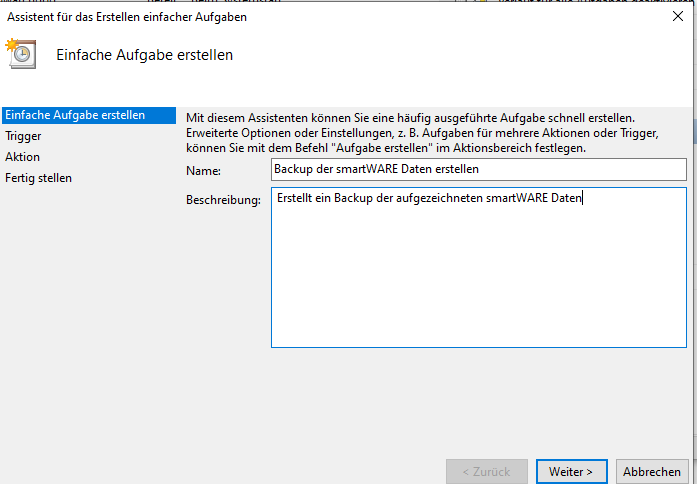The image size is (697, 484).
Task: Click the window title bar text
Action: click(127, 17)
